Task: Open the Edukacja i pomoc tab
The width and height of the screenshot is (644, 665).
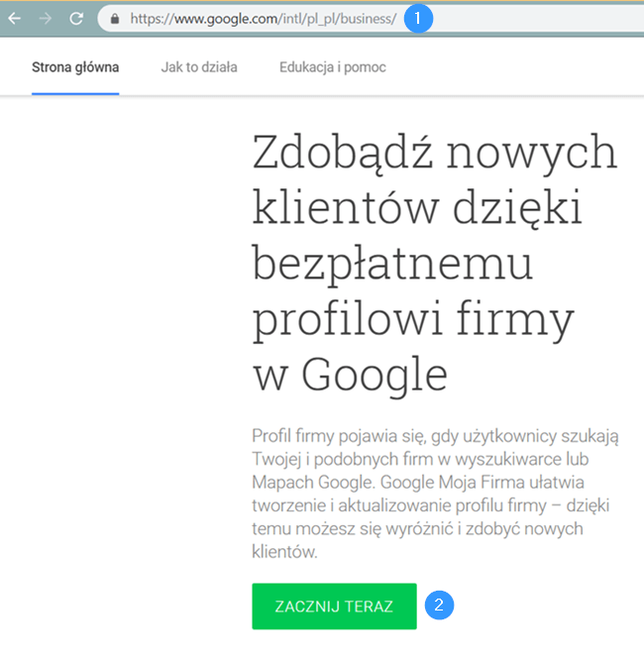Action: [332, 67]
